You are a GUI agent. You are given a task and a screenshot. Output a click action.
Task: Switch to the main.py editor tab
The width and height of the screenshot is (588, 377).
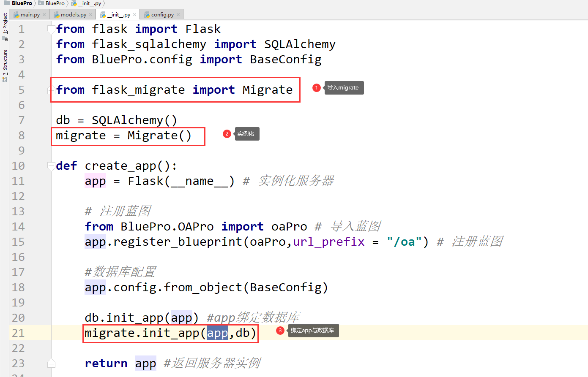pos(30,14)
